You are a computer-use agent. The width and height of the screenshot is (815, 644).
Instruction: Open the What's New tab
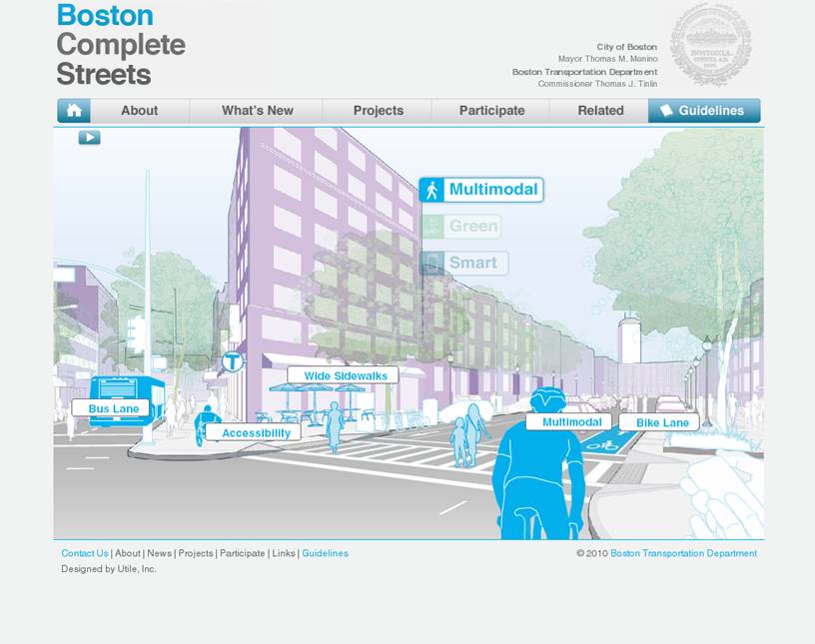pyautogui.click(x=257, y=111)
